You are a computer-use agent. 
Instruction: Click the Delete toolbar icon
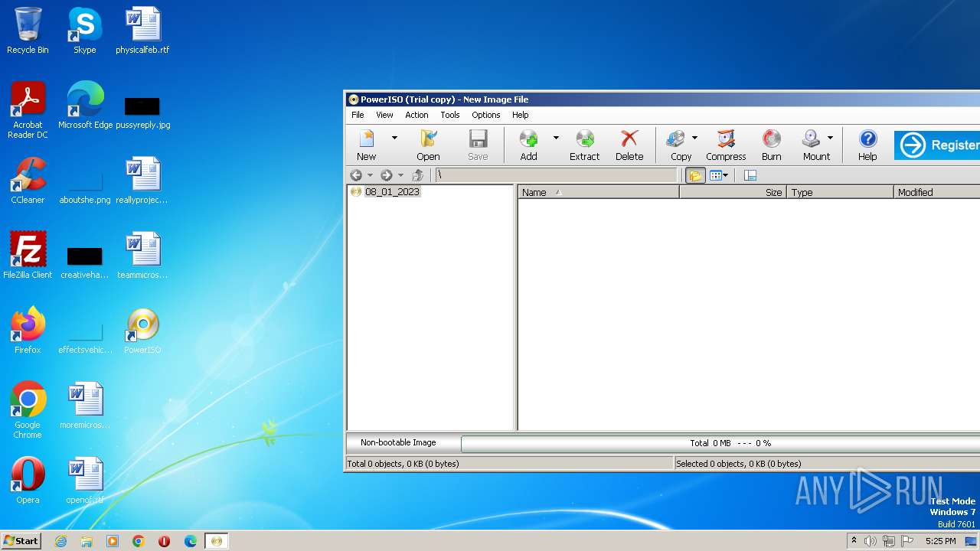point(629,145)
